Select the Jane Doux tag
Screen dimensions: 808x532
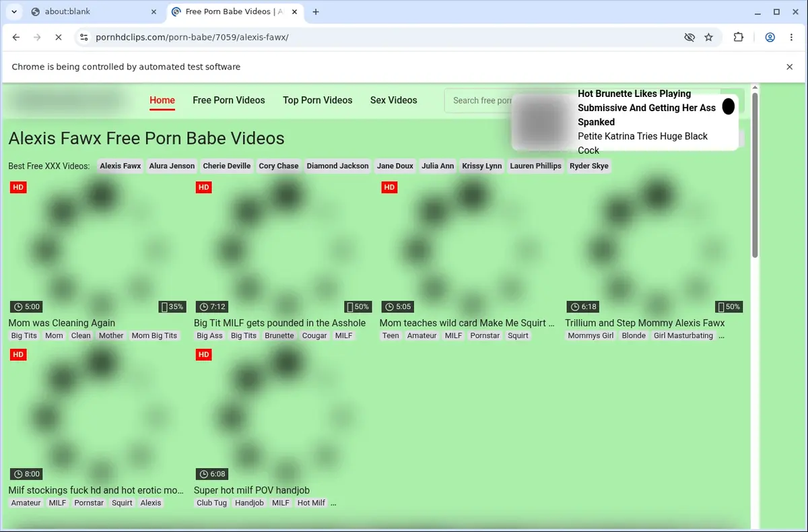pyautogui.click(x=395, y=166)
